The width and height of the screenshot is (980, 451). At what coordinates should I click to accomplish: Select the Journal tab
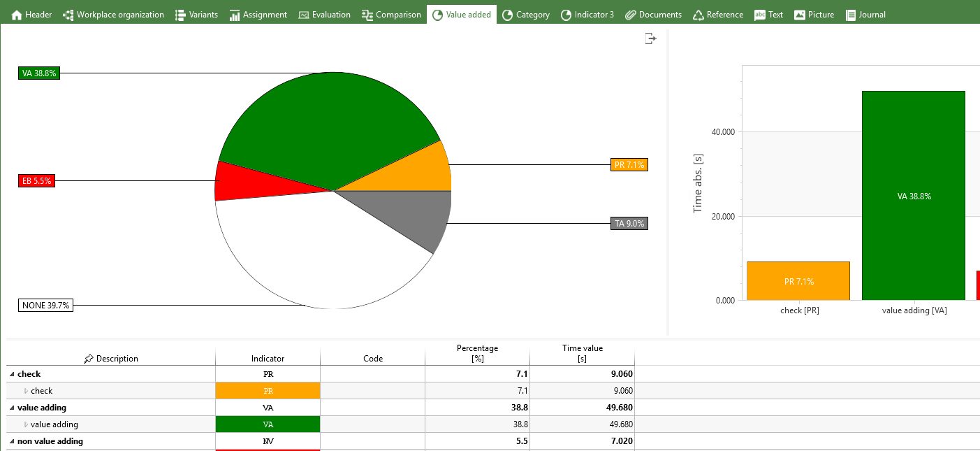[x=865, y=15]
